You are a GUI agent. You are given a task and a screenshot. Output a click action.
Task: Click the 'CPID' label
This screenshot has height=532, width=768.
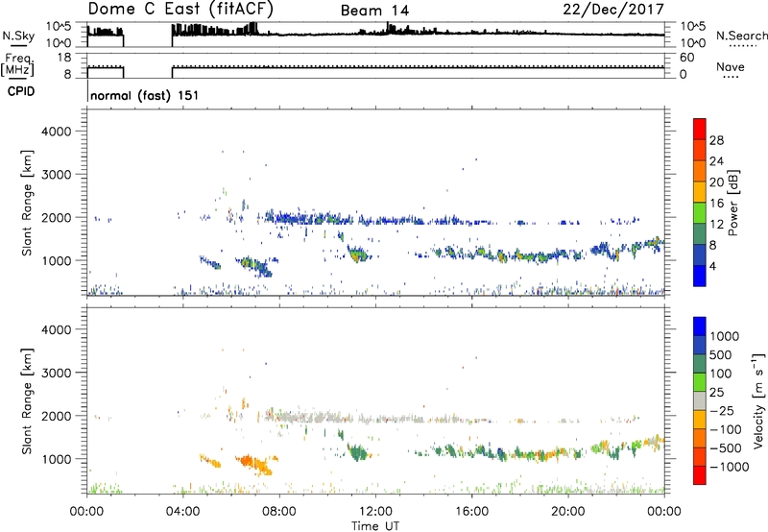click(x=21, y=91)
